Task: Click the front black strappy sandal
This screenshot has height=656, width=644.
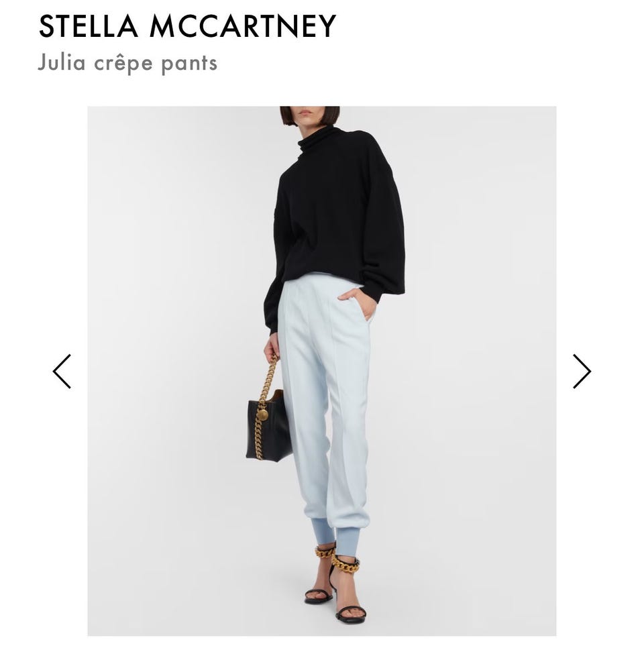Action: (x=350, y=594)
